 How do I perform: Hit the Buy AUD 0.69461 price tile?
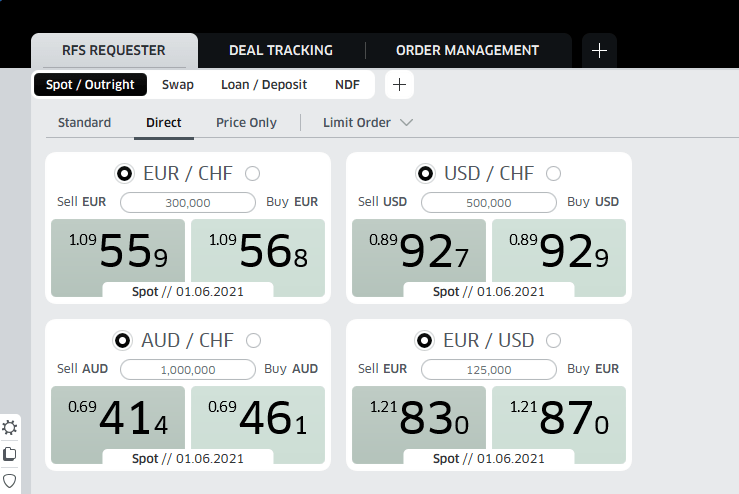coord(258,420)
